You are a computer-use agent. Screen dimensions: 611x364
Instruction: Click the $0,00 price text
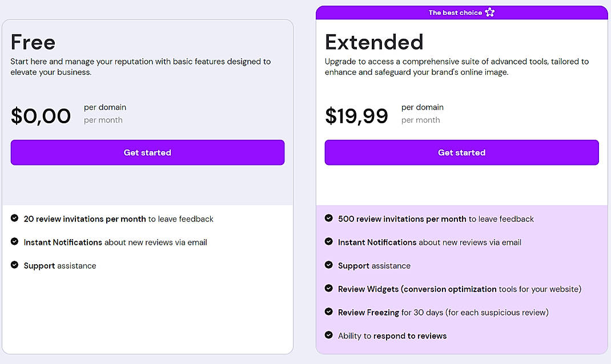point(41,116)
